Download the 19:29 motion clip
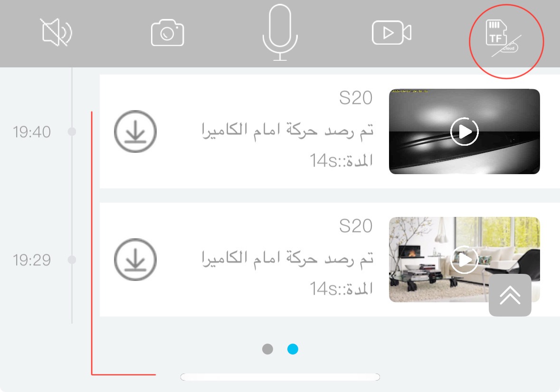 tap(135, 260)
